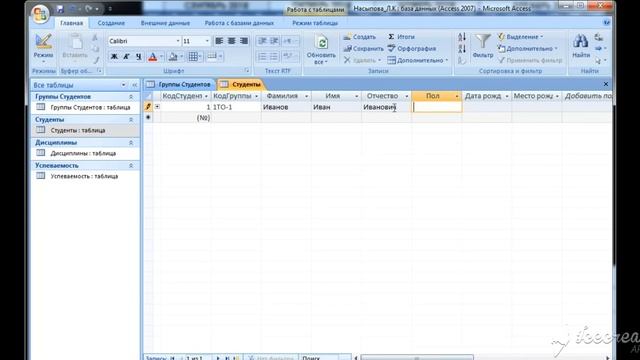The width and height of the screenshot is (640, 360).
Task: Expand the plus sign subdatasheet on the Иванов row
Action: (x=157, y=107)
